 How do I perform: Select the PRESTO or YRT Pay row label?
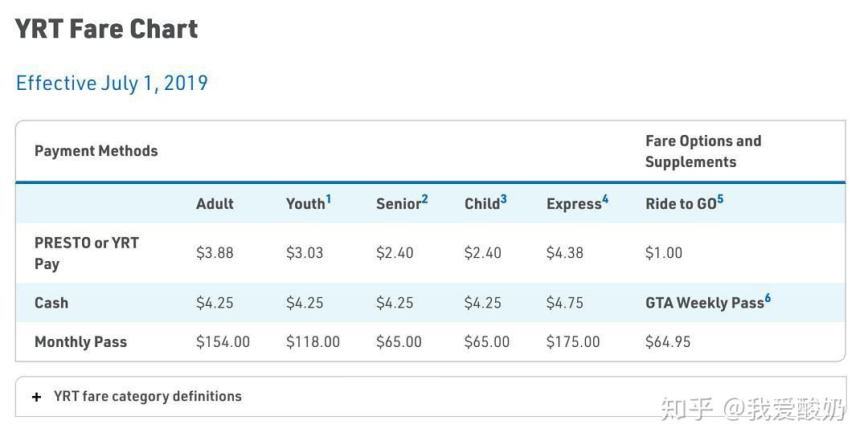tap(87, 253)
